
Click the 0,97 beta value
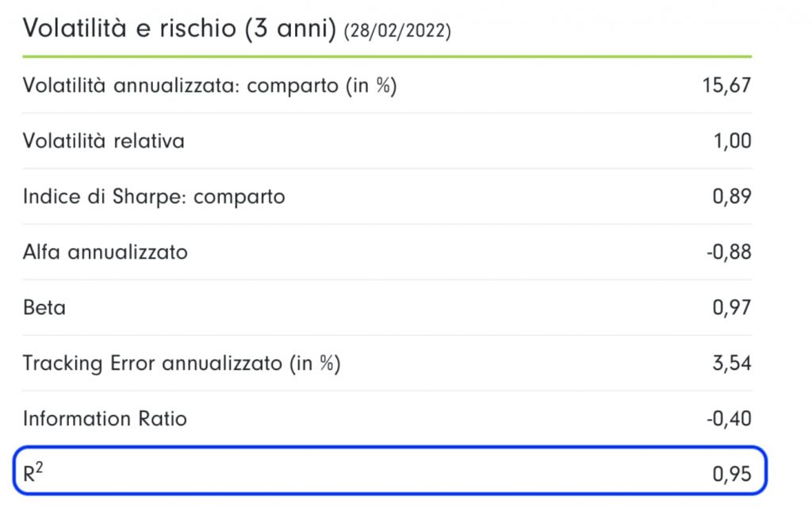(x=731, y=308)
